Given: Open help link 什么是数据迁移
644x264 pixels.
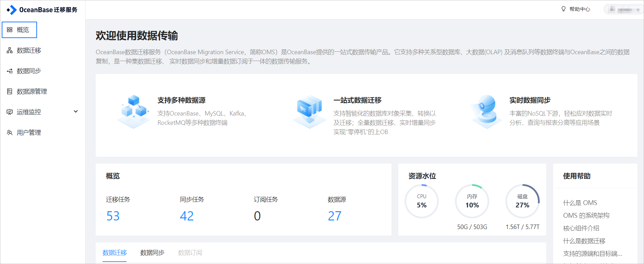Looking at the screenshot, I should (584, 241).
